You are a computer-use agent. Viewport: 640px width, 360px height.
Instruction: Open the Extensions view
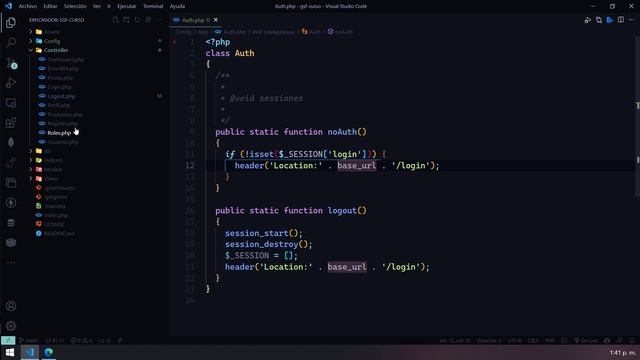(11, 122)
